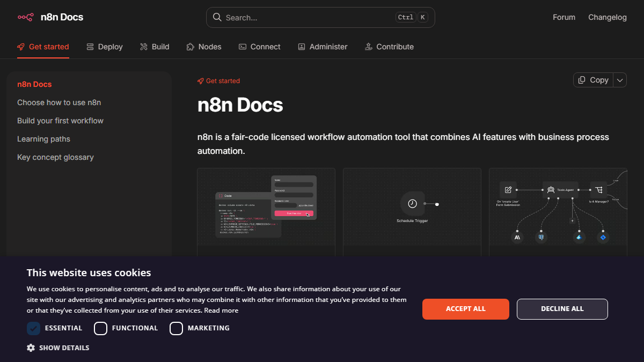
Task: Click the Copy page button
Action: tap(593, 80)
